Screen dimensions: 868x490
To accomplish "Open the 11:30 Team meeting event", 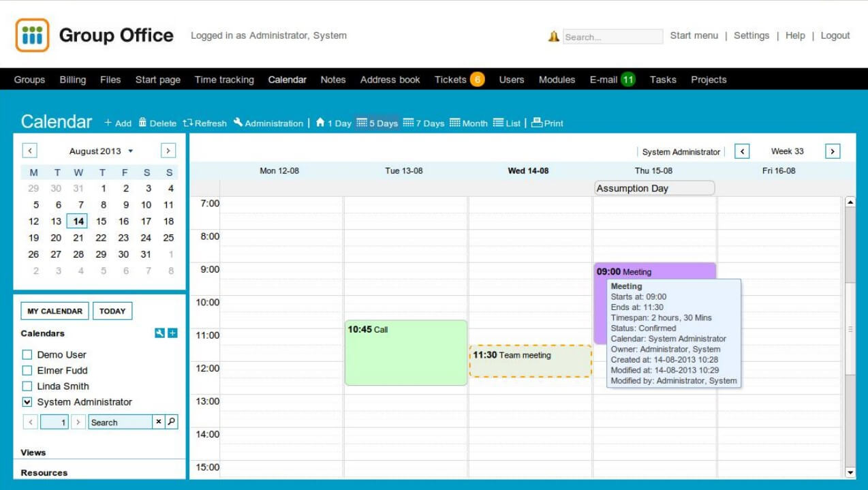I will 530,361.
